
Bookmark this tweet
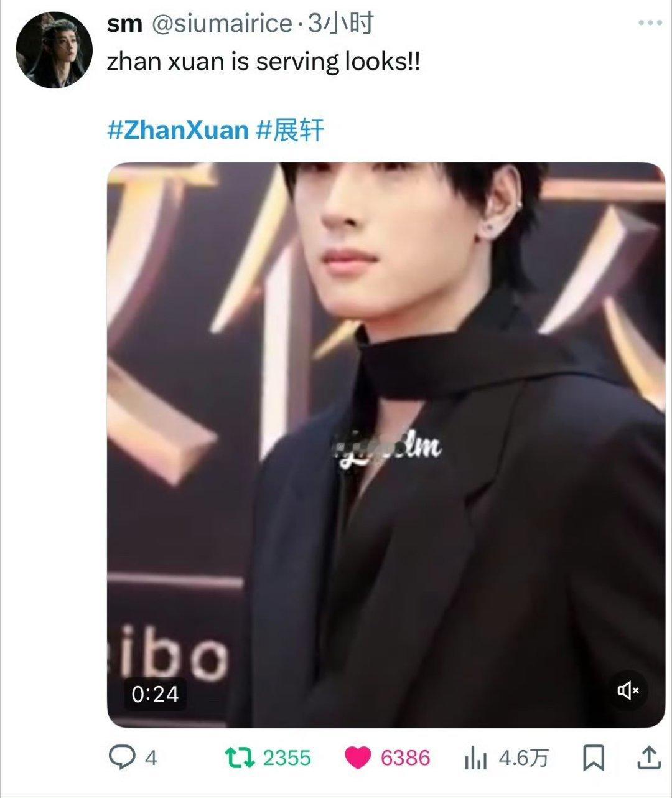tap(594, 758)
